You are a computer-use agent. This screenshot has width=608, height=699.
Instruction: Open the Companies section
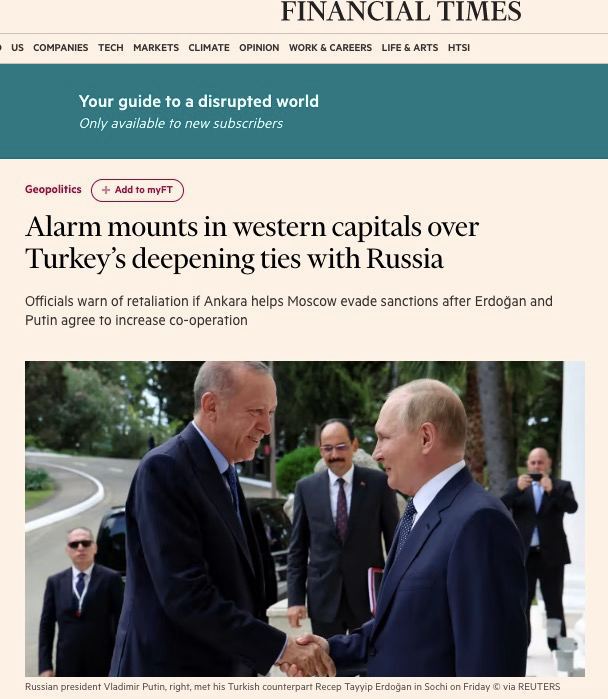click(x=61, y=48)
